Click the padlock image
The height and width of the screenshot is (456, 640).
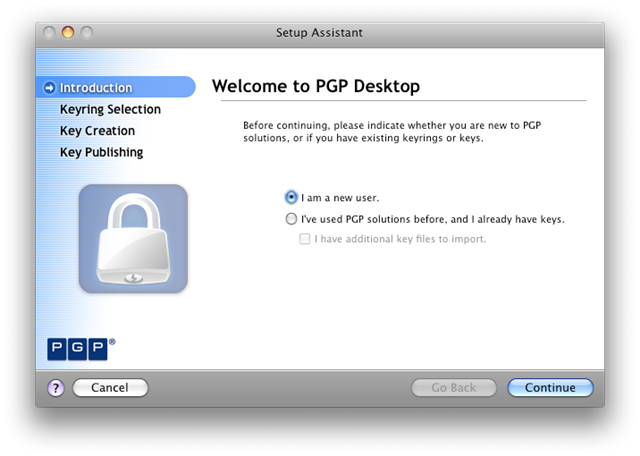pyautogui.click(x=133, y=238)
